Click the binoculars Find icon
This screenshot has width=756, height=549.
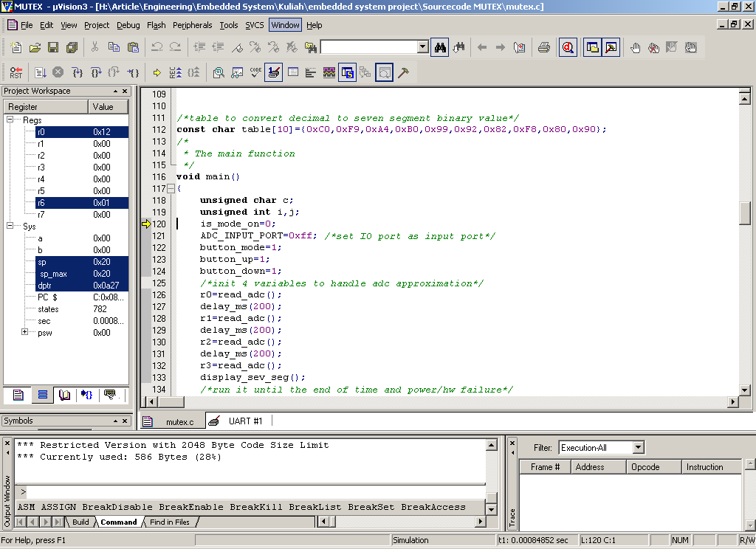pos(440,48)
